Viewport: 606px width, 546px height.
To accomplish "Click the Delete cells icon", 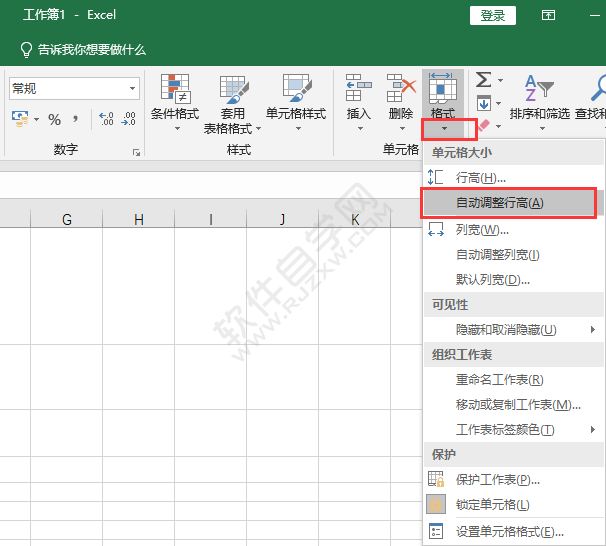I will tap(401, 87).
